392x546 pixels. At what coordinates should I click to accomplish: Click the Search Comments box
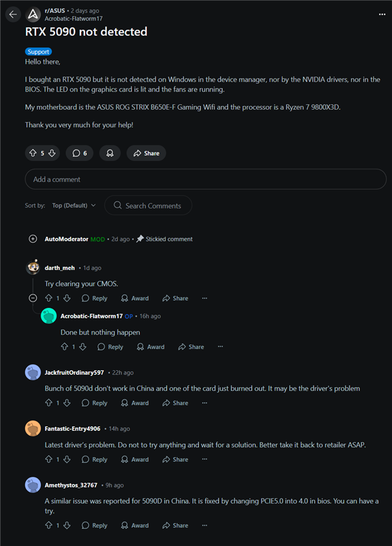[152, 205]
